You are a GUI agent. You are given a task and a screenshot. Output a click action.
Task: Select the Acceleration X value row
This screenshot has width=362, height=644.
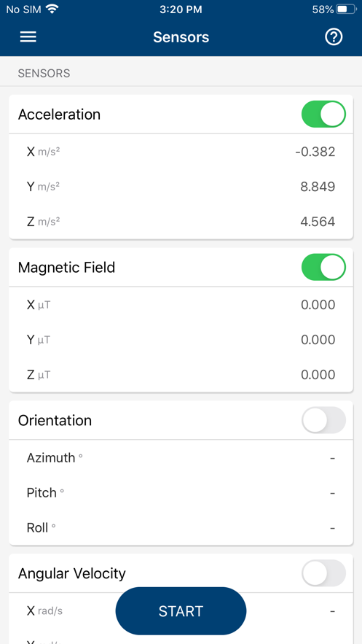(181, 152)
